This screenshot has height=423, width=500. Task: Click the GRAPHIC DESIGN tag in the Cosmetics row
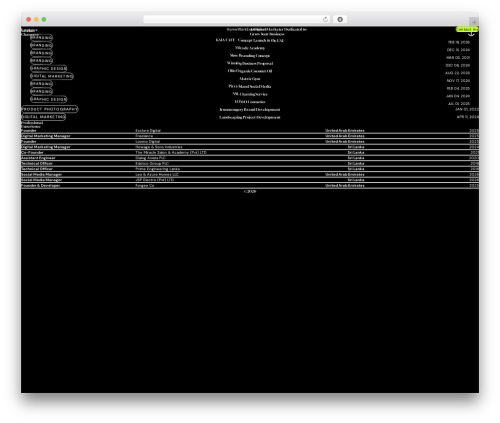pos(48,99)
